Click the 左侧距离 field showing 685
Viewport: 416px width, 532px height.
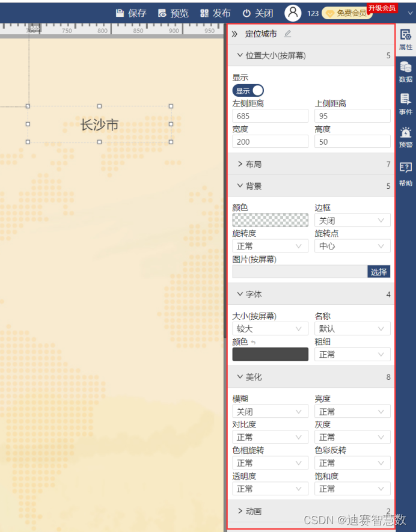271,116
